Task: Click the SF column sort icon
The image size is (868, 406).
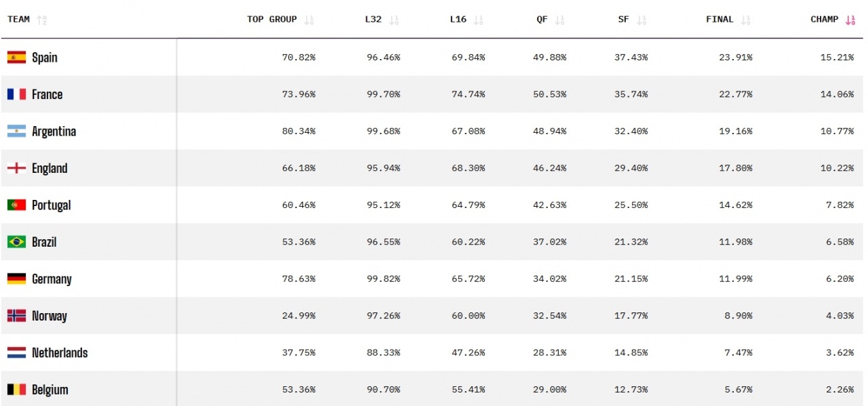Action: (642, 20)
